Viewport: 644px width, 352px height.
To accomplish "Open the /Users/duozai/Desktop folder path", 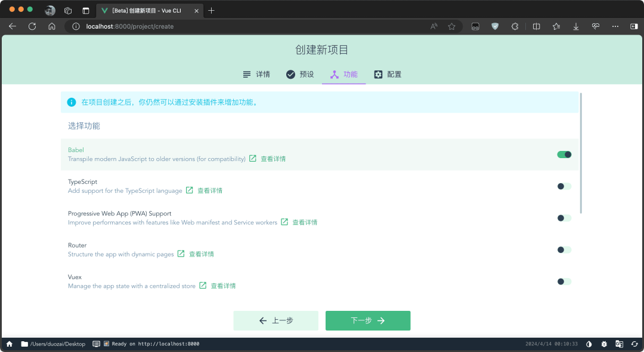I will (53, 344).
